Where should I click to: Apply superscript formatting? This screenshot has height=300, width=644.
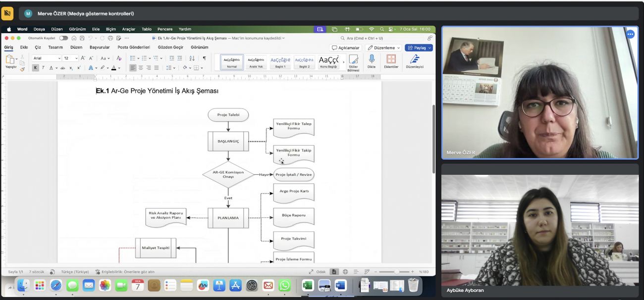78,68
